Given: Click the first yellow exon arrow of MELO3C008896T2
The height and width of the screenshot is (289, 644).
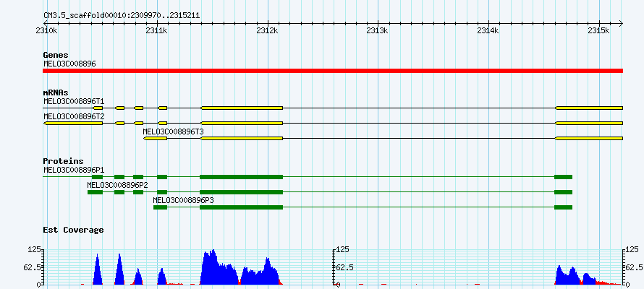Looking at the screenshot, I should click(73, 123).
